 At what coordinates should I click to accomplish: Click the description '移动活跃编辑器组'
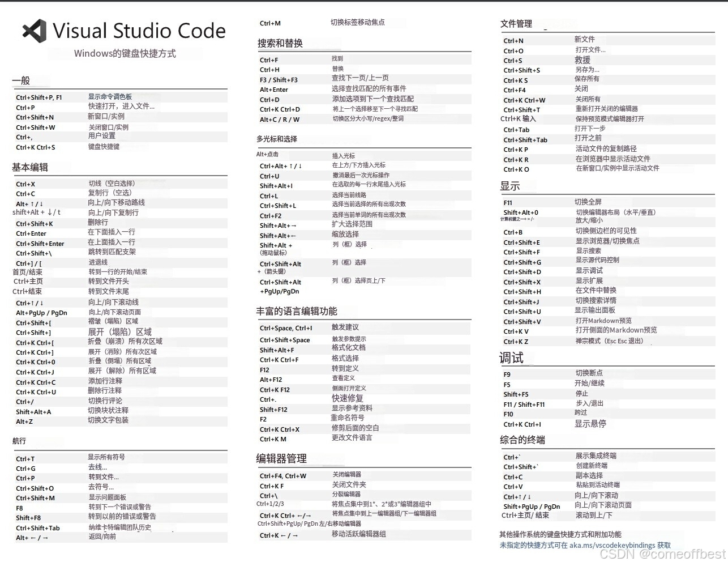pyautogui.click(x=359, y=534)
